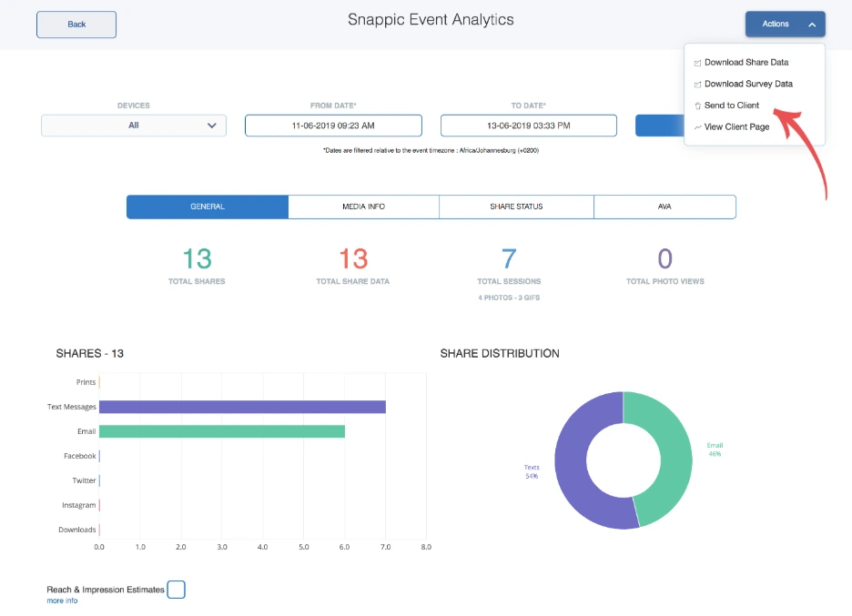Click the Actions chevron arrow
The height and width of the screenshot is (616, 852).
pos(812,25)
